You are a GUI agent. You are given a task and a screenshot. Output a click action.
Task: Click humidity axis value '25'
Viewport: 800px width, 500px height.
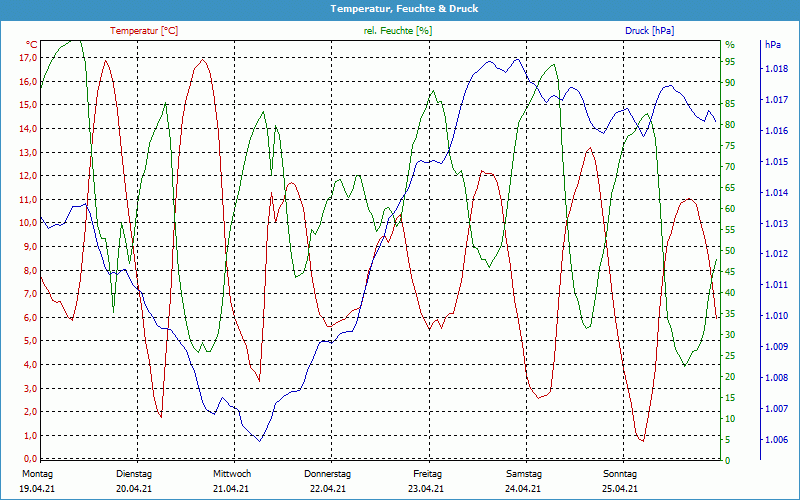(x=730, y=356)
